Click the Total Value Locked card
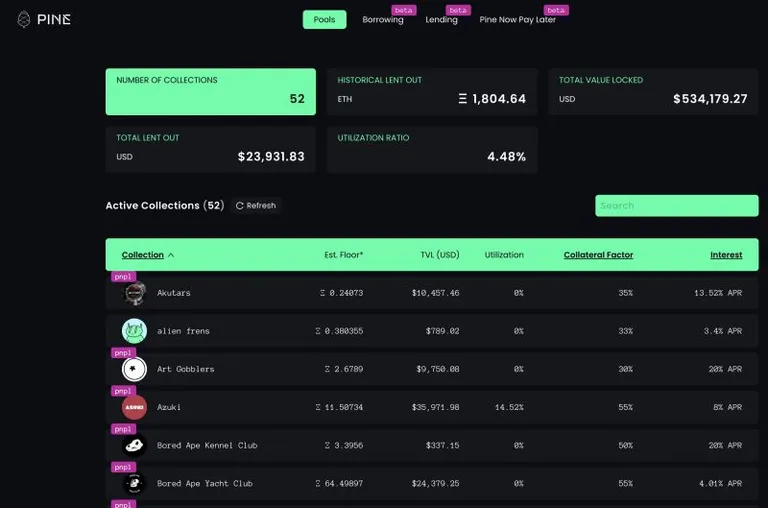The height and width of the screenshot is (508, 768). [653, 92]
